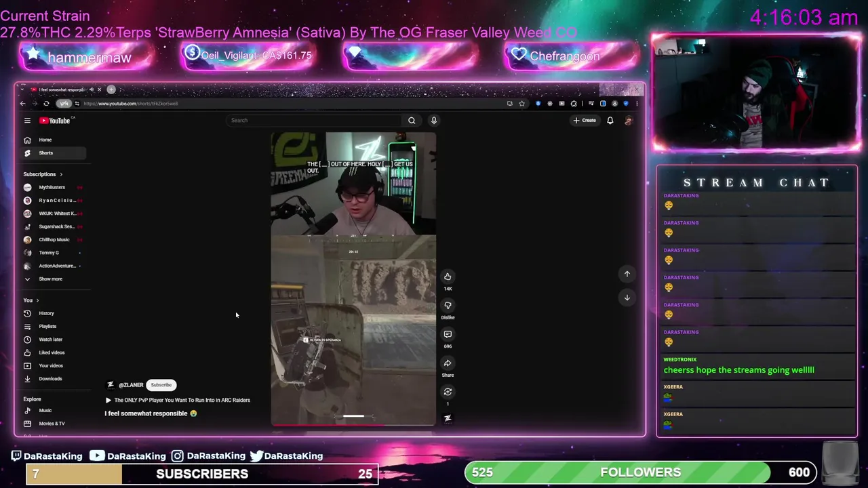Click the @ZLANER channel handle
Image resolution: width=868 pixels, height=488 pixels.
131,385
